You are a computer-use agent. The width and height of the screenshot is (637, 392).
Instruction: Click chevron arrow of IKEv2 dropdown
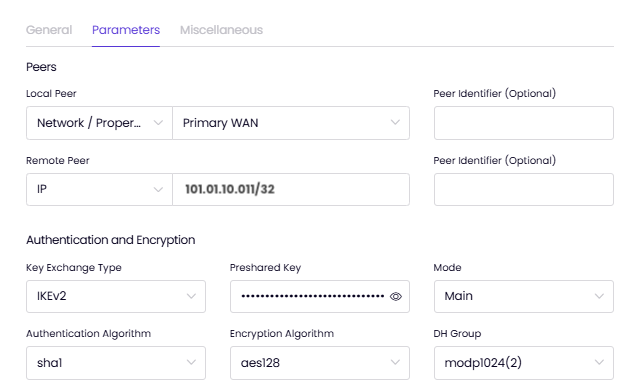click(x=191, y=296)
